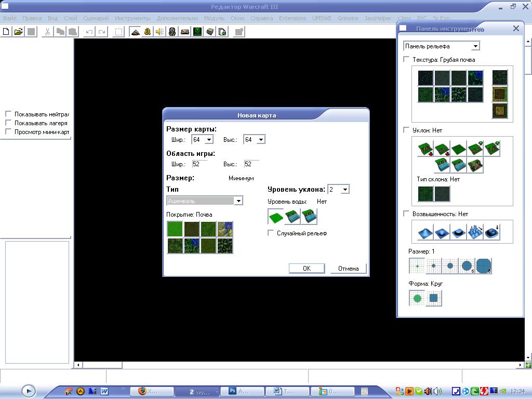The width and height of the screenshot is (532, 399).
Task: Select the dashed selection brush icon
Action: (118, 32)
